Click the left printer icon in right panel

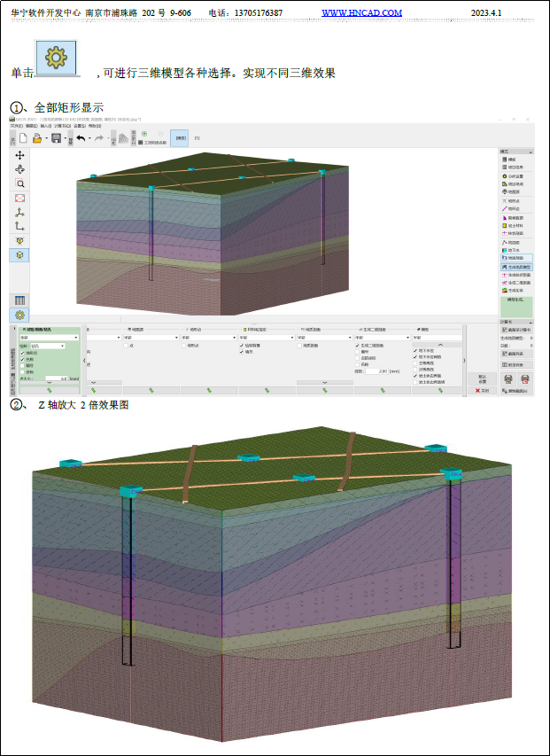pyautogui.click(x=508, y=379)
